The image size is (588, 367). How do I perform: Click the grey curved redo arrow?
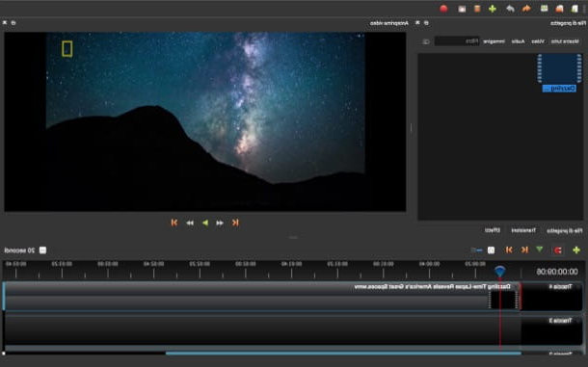pyautogui.click(x=510, y=9)
